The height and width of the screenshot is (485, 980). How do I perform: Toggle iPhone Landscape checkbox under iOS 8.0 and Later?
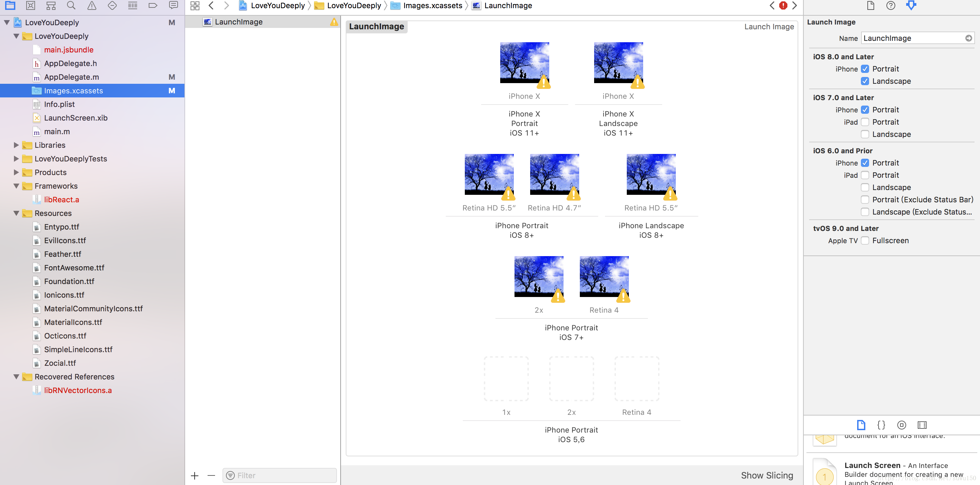click(865, 81)
